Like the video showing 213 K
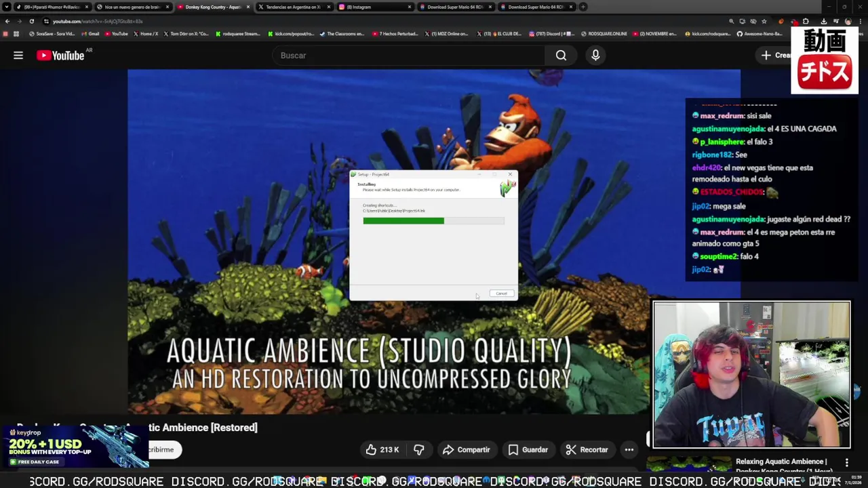 [x=382, y=449]
